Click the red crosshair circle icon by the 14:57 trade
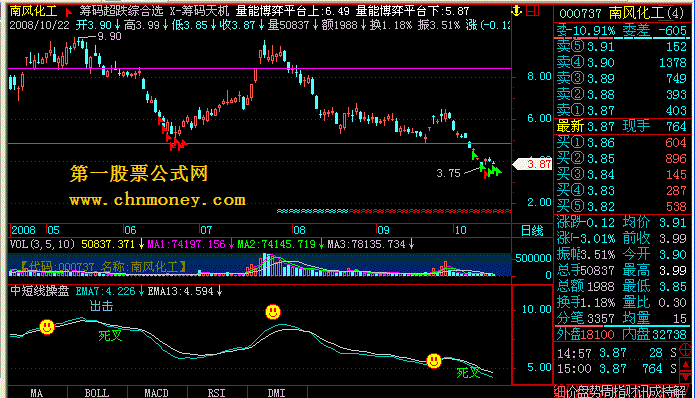 (685, 350)
